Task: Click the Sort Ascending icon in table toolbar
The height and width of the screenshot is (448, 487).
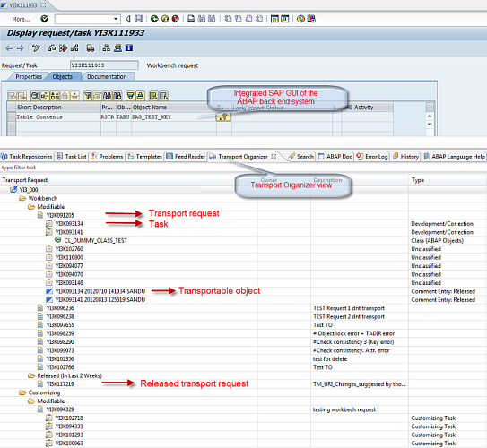Action: [141, 96]
